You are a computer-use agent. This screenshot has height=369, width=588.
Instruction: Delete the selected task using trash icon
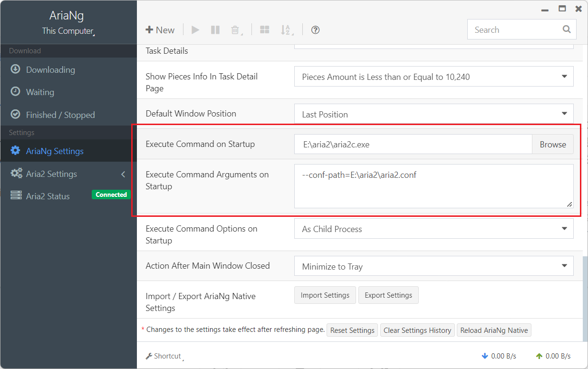click(235, 29)
